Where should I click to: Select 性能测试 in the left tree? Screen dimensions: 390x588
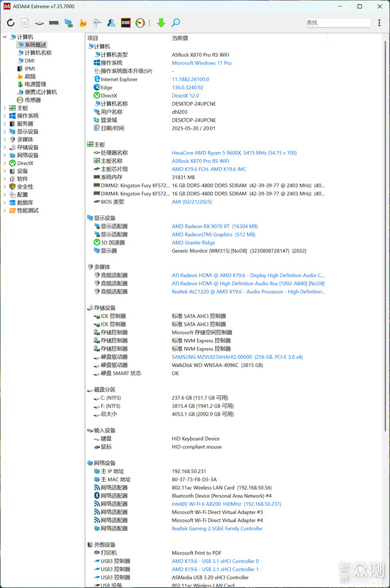pyautogui.click(x=28, y=210)
